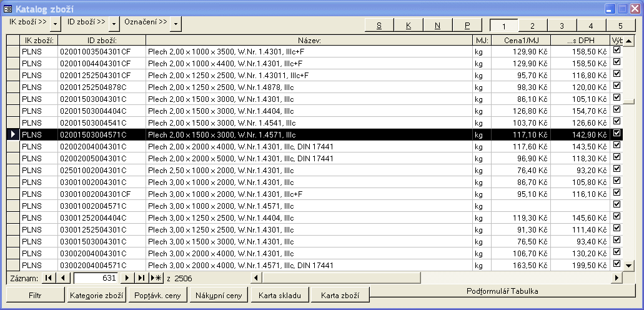Click the new record asterisk button
The image size is (644, 310).
156,277
